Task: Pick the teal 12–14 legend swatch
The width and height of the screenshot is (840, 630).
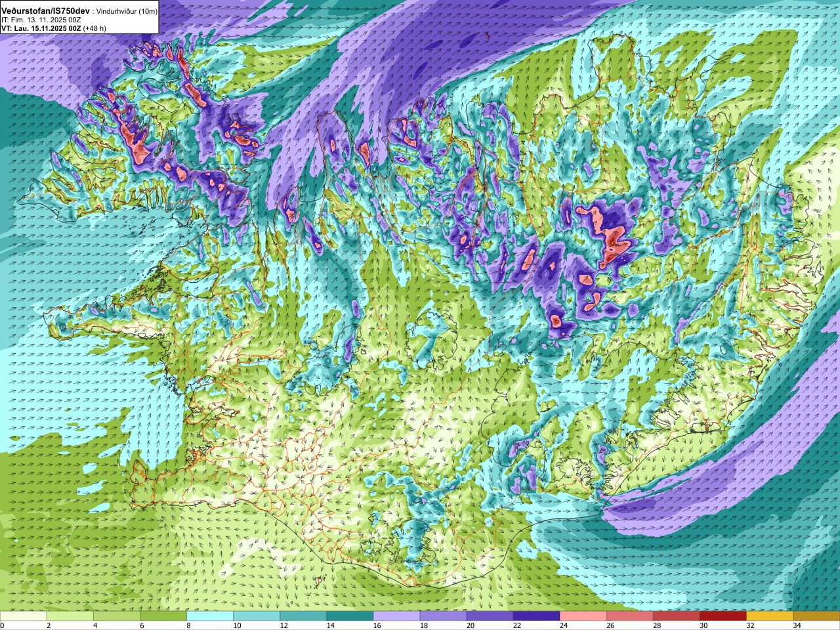Action: [x=303, y=616]
